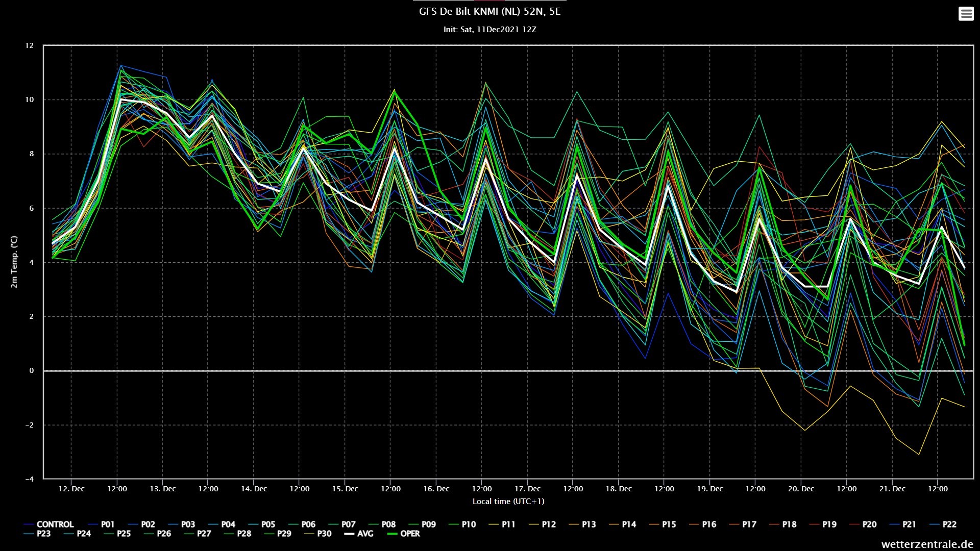The width and height of the screenshot is (980, 551).
Task: Hide the P23 series
Action: (37, 534)
